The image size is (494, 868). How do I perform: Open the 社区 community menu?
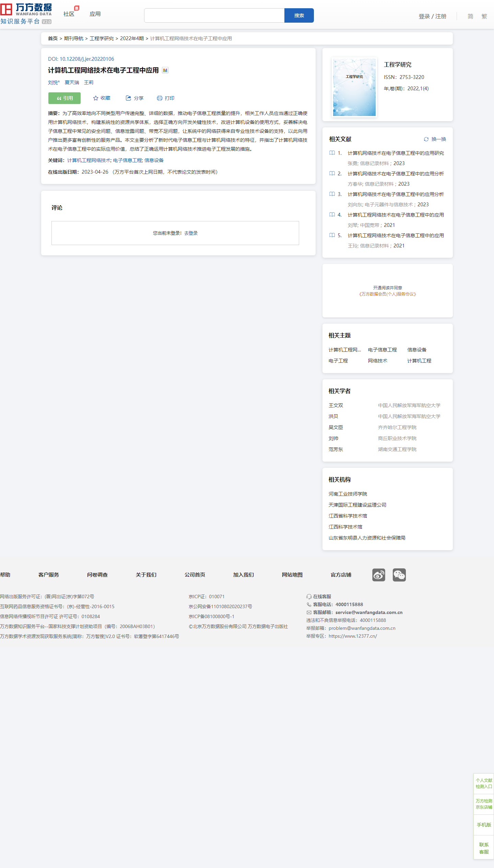(x=69, y=14)
